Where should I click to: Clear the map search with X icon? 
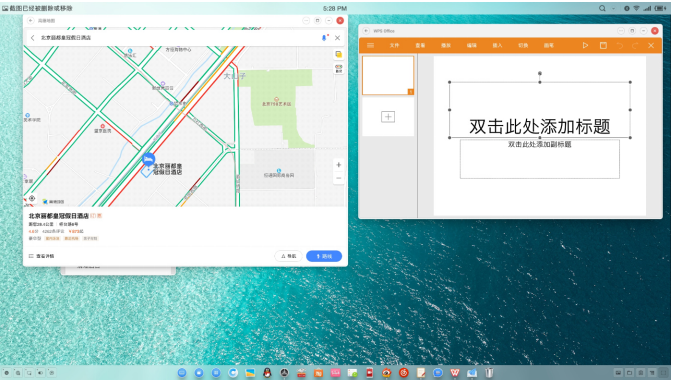pyautogui.click(x=337, y=38)
